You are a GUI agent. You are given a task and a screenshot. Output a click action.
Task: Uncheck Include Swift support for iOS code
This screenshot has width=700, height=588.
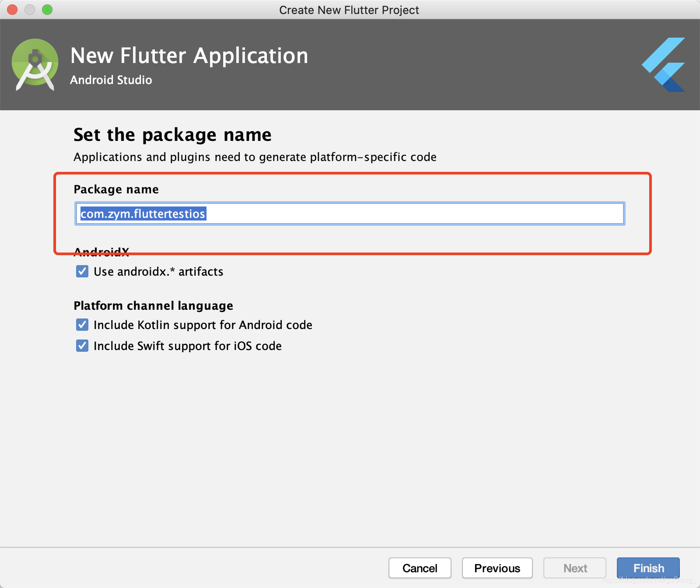(x=82, y=346)
